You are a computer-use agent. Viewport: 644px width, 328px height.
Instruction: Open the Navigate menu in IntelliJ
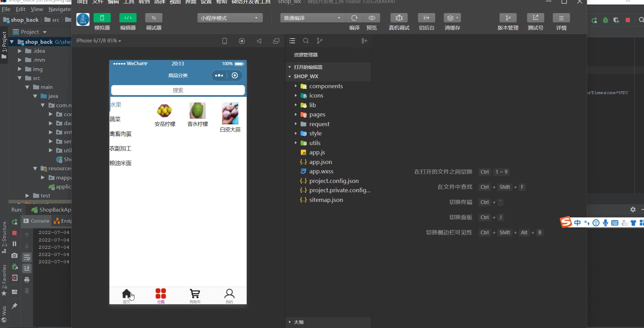click(60, 9)
